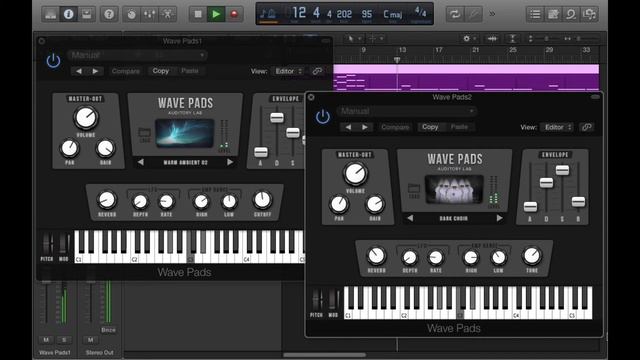This screenshot has width=640, height=360.
Task: Toggle the Wave Pads2 link button
Action: pyautogui.click(x=587, y=127)
